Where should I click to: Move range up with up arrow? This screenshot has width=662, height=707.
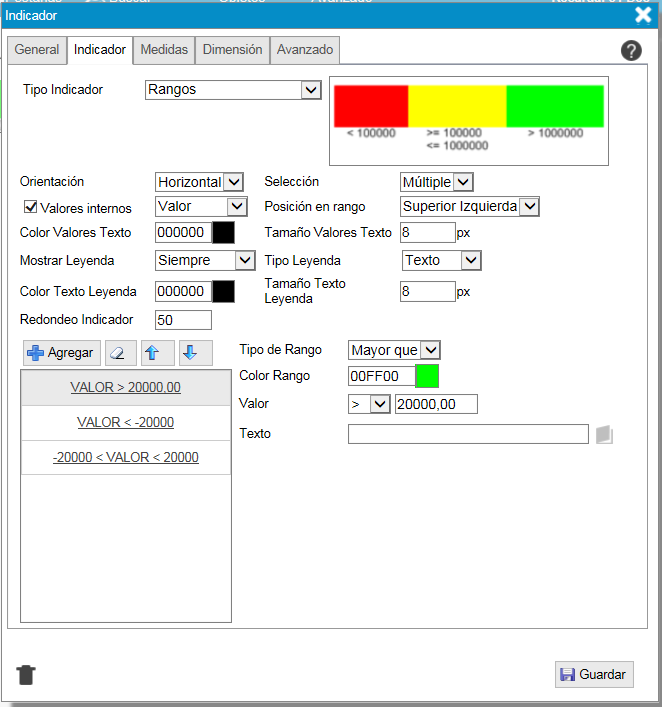coord(153,353)
